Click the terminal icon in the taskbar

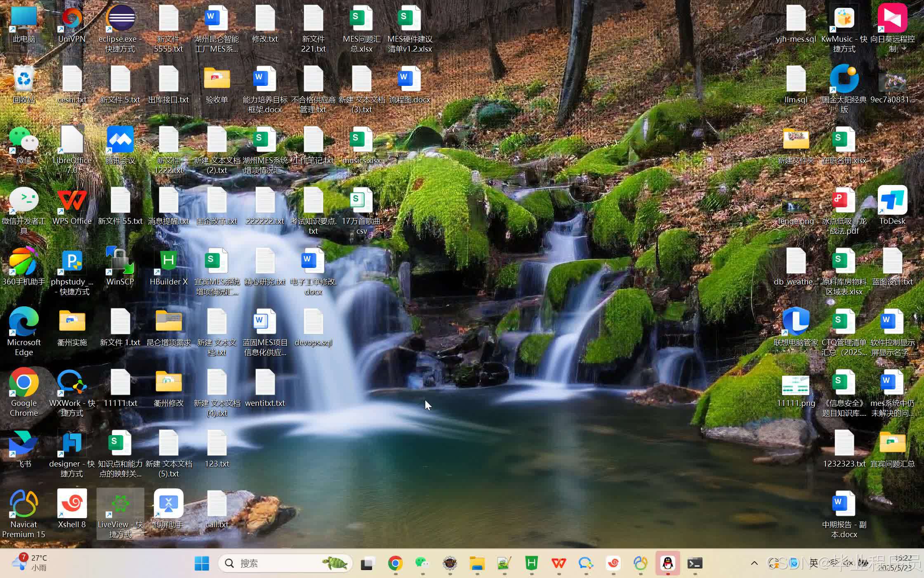tap(695, 563)
